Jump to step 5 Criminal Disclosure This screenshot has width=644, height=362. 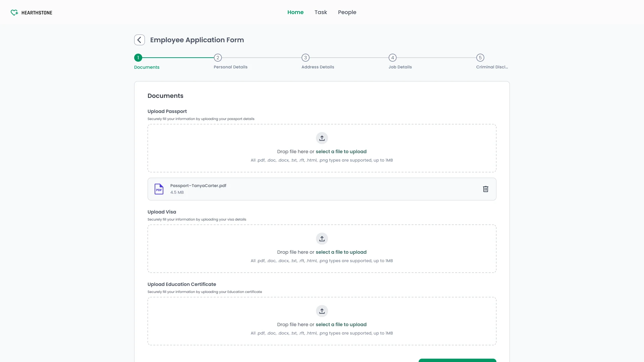point(480,58)
